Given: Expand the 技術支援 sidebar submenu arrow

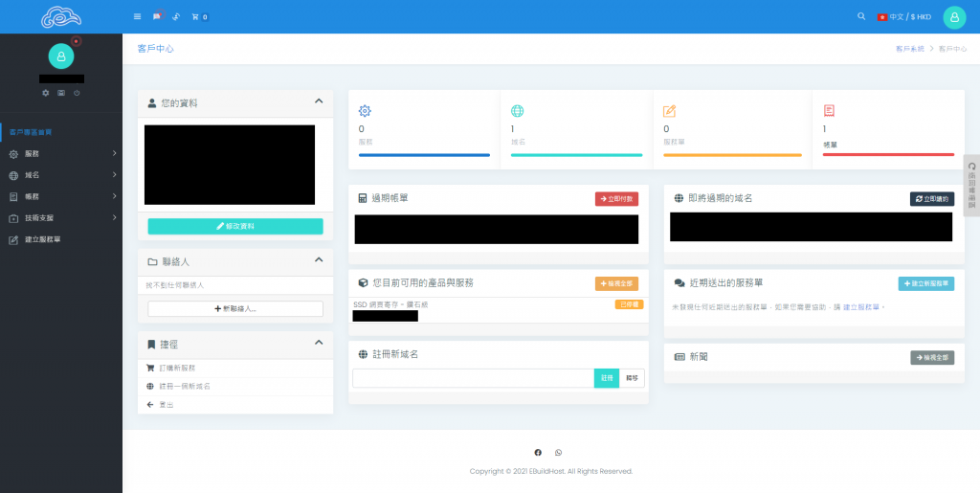Looking at the screenshot, I should [x=115, y=217].
